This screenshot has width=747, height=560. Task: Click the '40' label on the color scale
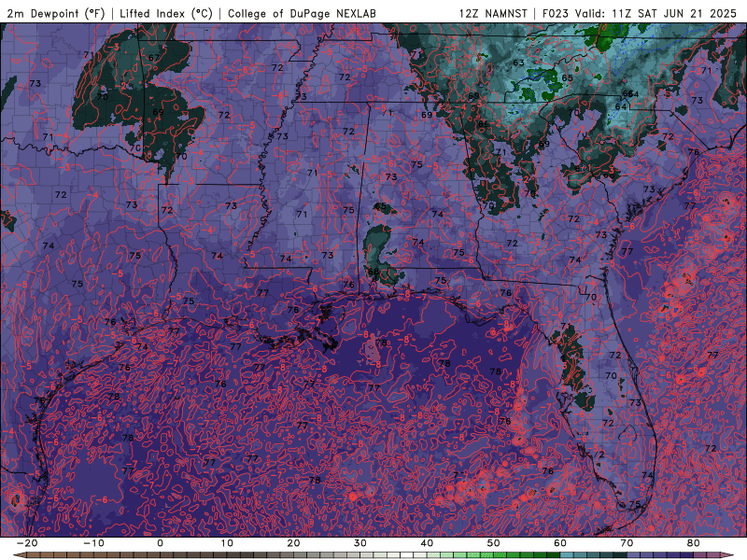[427, 543]
